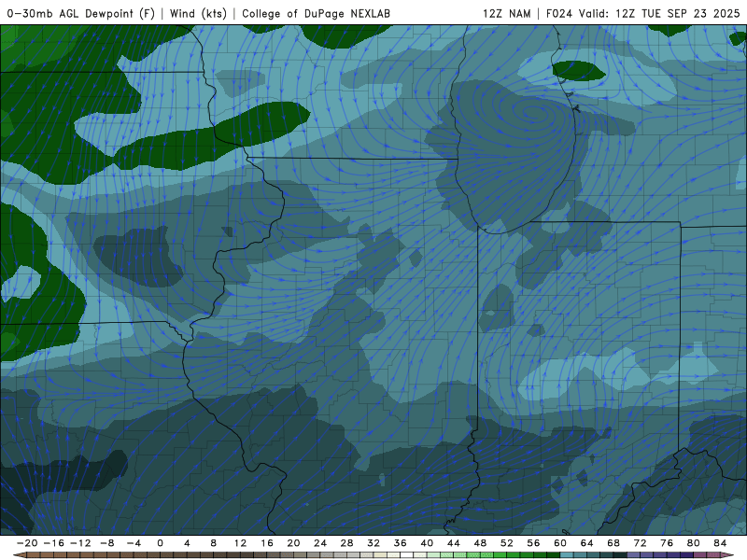
Task: Click the '0-30mb AGL Dewpoint (F)' title text
Action: point(80,14)
